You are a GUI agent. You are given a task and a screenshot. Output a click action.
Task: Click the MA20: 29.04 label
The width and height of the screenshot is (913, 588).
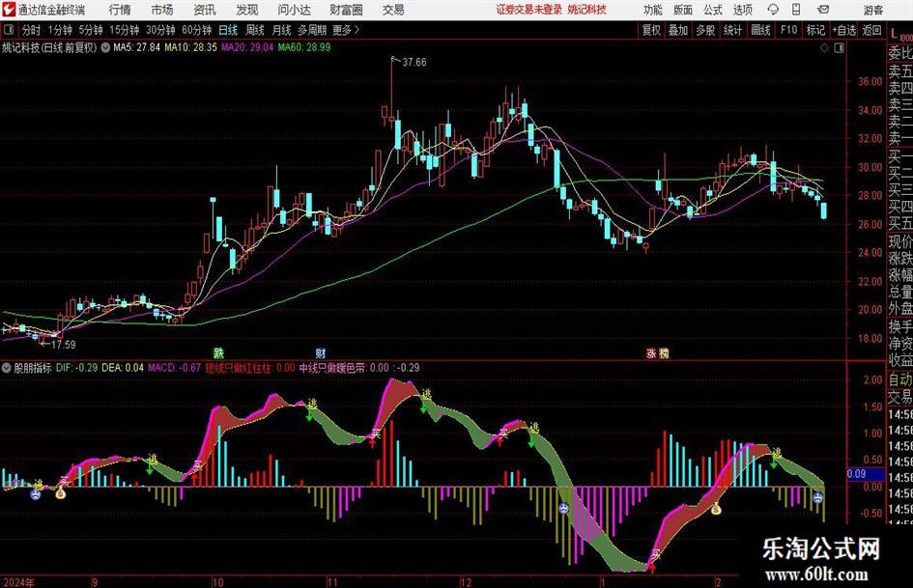coord(247,47)
